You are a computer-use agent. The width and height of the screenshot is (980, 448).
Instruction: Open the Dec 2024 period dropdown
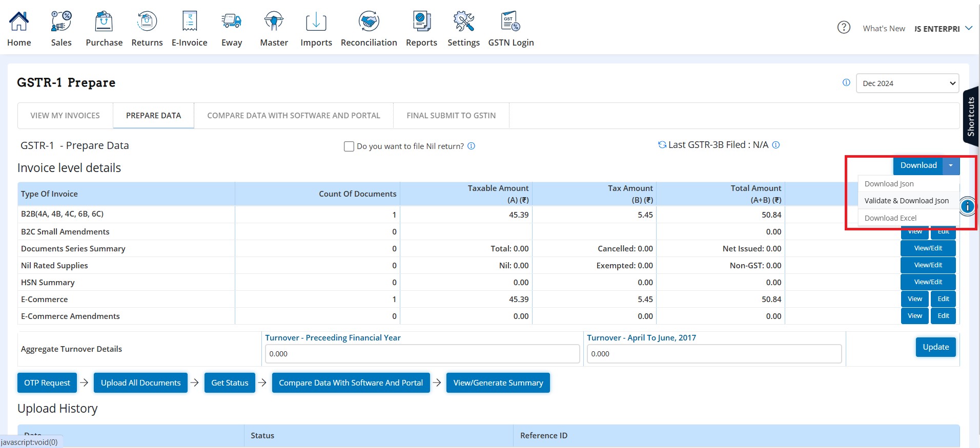(907, 83)
